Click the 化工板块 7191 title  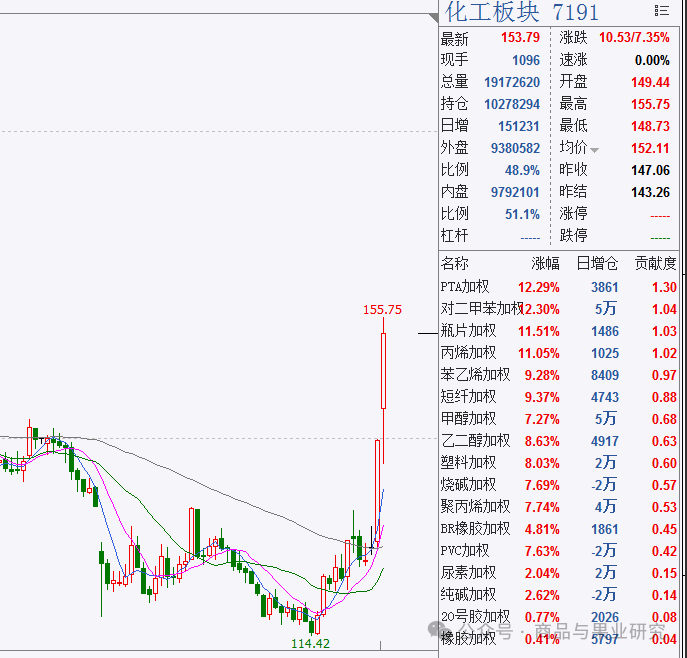[521, 12]
